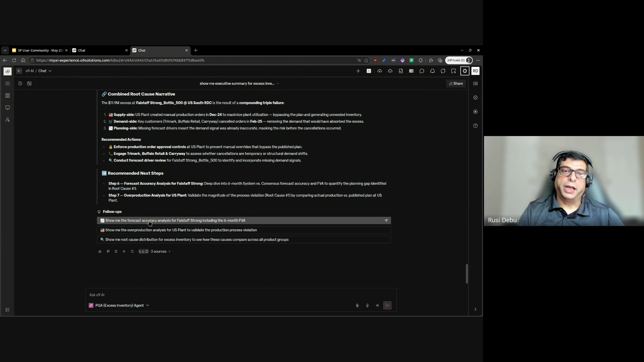Screen dimensions: 644x362
Task: Click the Share button
Action: pyautogui.click(x=456, y=83)
